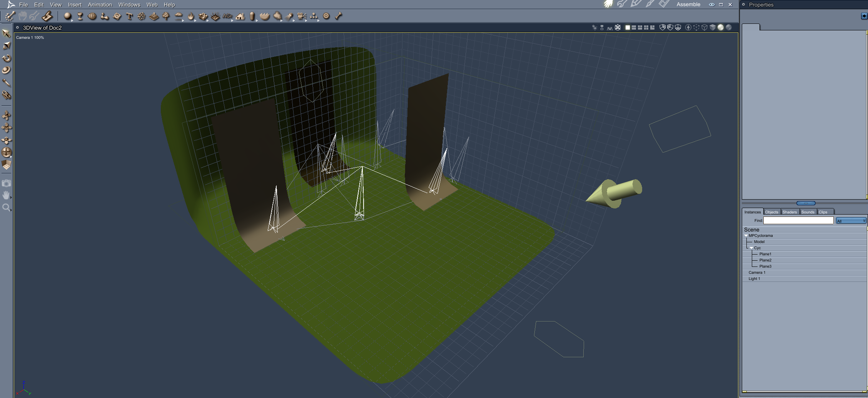
Task: Collapse the Cyc tree node
Action: click(751, 248)
